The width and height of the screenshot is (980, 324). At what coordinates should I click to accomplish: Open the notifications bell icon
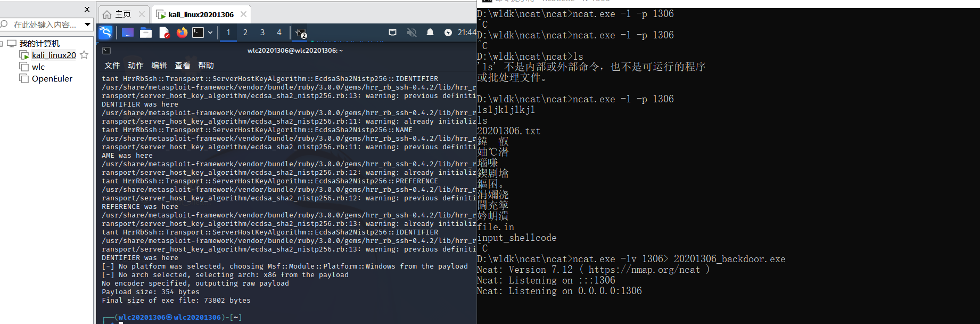(x=430, y=33)
